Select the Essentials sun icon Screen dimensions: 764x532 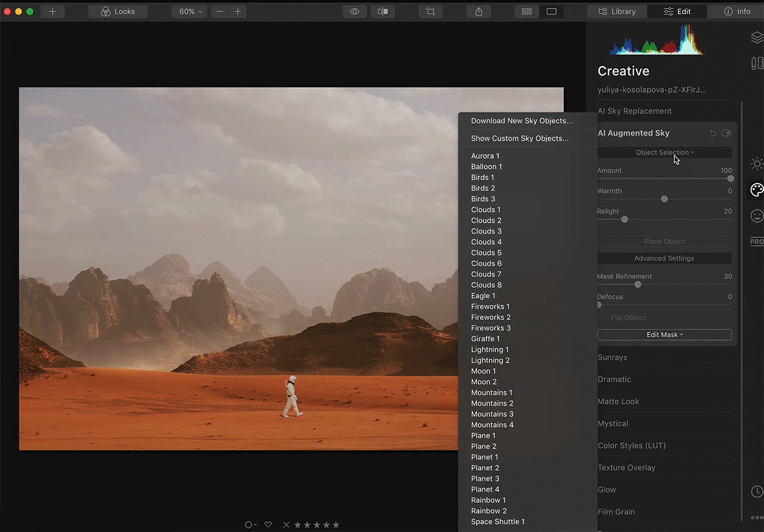point(756,164)
